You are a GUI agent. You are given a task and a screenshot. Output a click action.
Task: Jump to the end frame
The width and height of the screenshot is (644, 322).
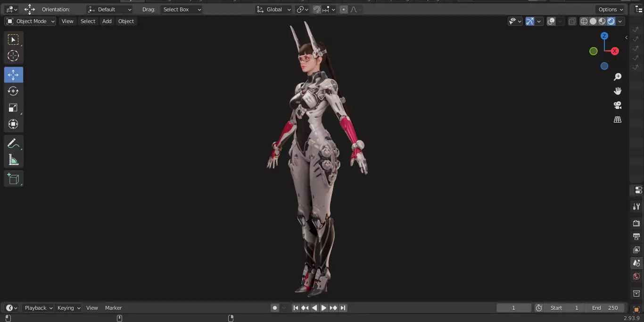tap(343, 308)
